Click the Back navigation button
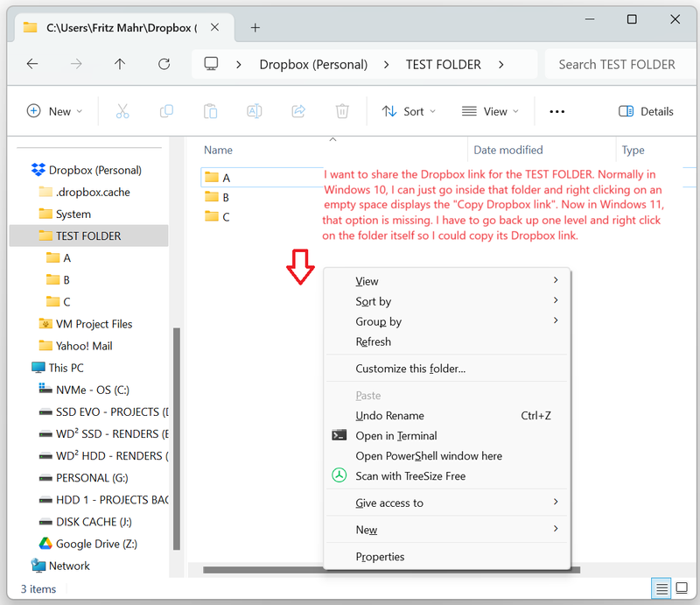The height and width of the screenshot is (605, 700). (x=32, y=64)
